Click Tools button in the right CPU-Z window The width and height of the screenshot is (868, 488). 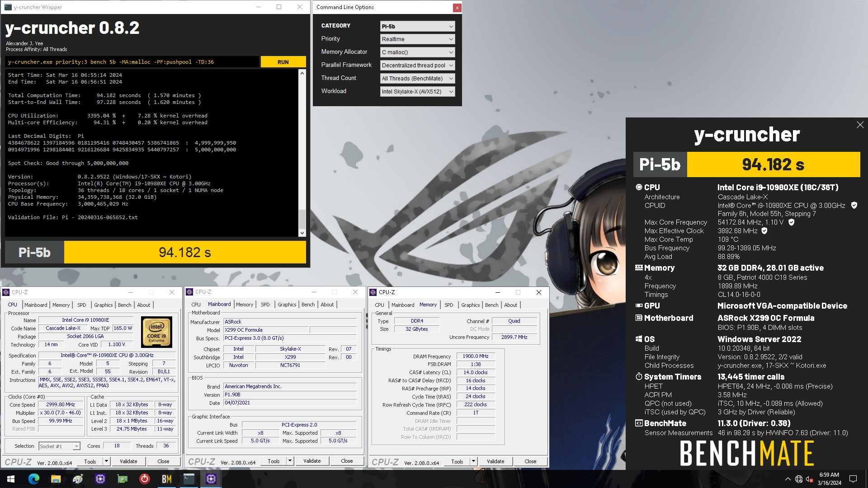point(457,461)
